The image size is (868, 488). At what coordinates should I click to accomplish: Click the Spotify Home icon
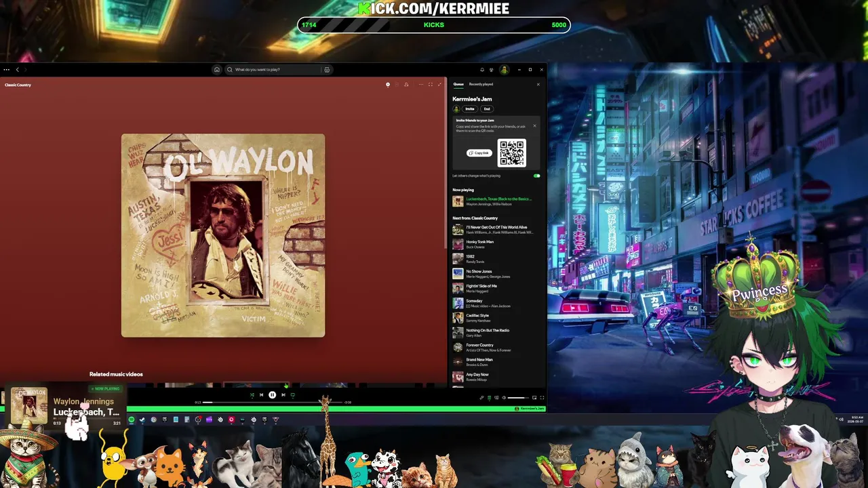point(217,69)
